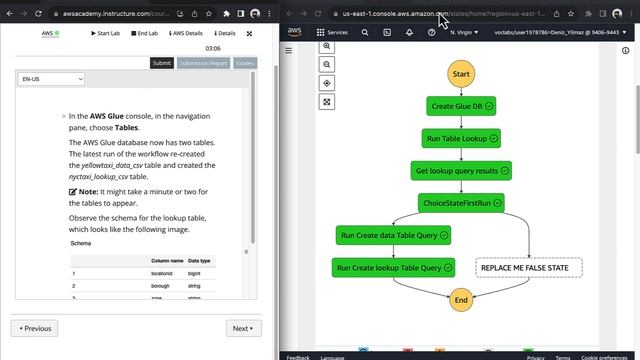Open the Step Functions hamburger side menu
The image size is (640, 360).
[289, 51]
